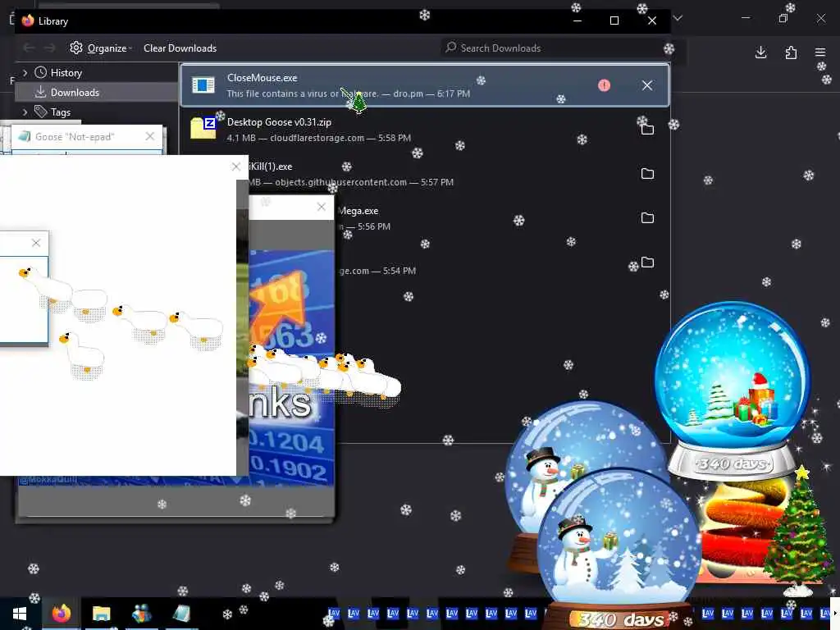Viewport: 840px width, 630px height.
Task: Close the large white goose window
Action: [235, 167]
